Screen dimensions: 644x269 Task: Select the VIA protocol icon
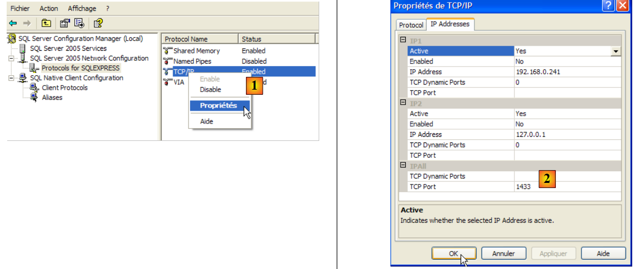coord(168,82)
